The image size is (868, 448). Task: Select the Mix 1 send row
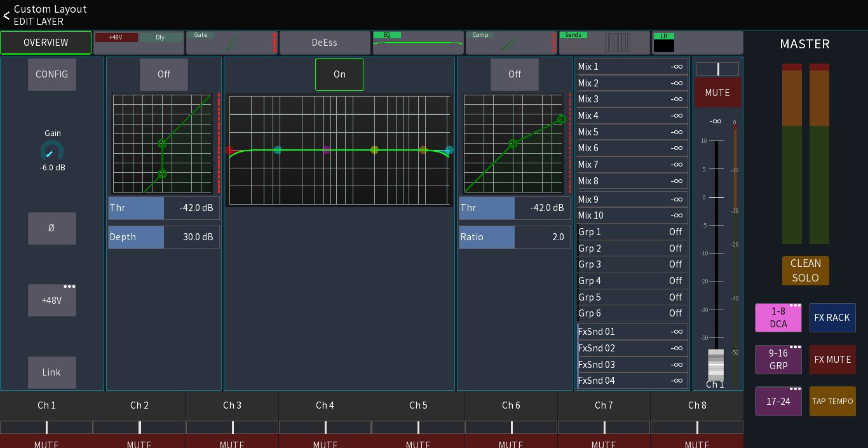click(632, 67)
